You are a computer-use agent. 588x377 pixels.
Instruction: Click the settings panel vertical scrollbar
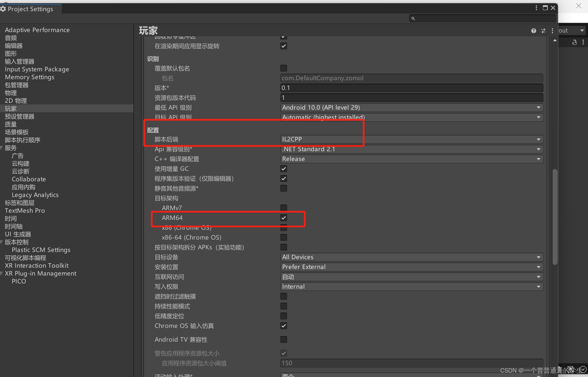555,217
